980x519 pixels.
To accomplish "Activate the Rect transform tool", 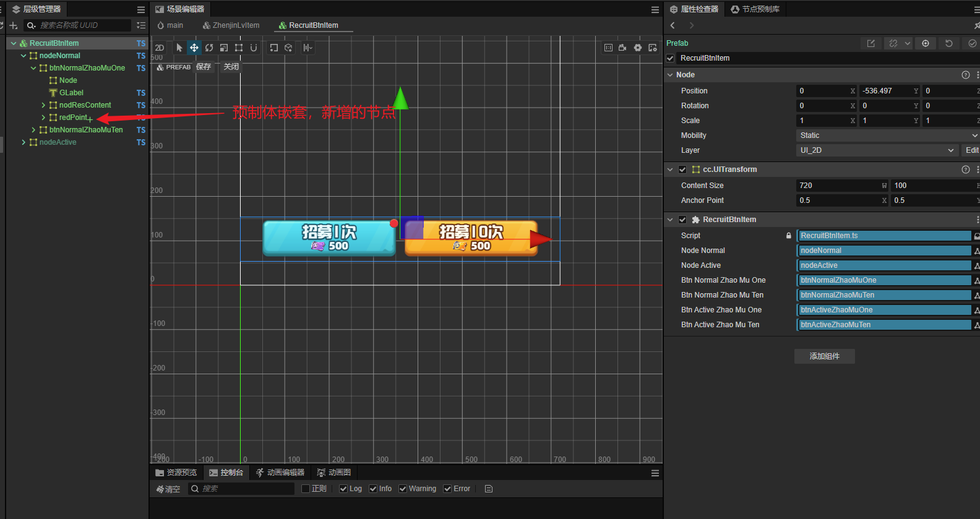I will pos(239,48).
